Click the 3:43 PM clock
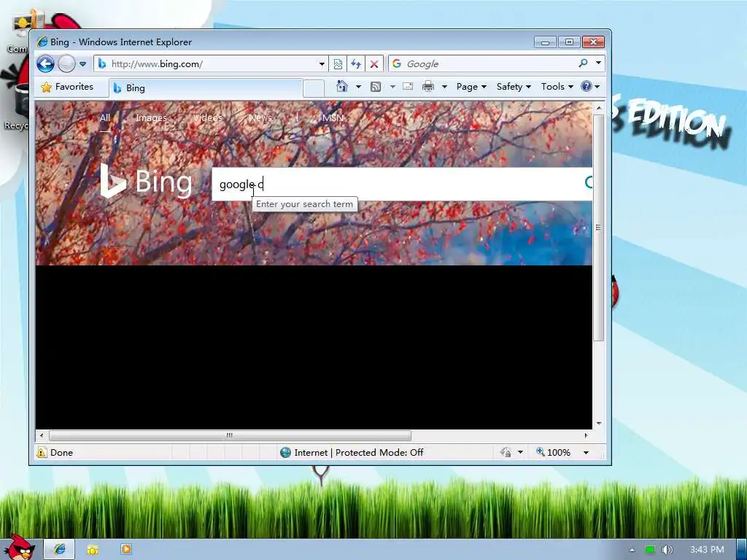747x560 pixels. (x=707, y=550)
